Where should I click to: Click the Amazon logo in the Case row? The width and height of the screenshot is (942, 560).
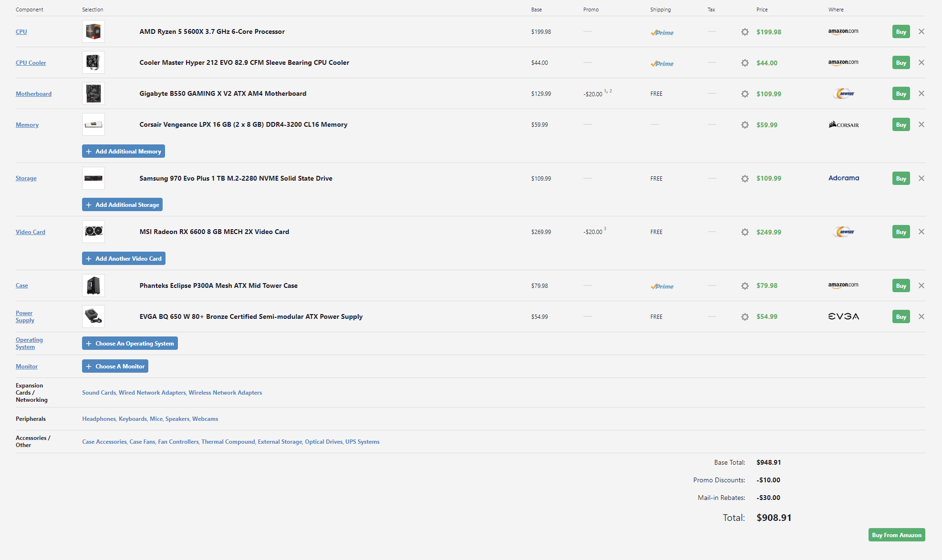click(x=843, y=285)
